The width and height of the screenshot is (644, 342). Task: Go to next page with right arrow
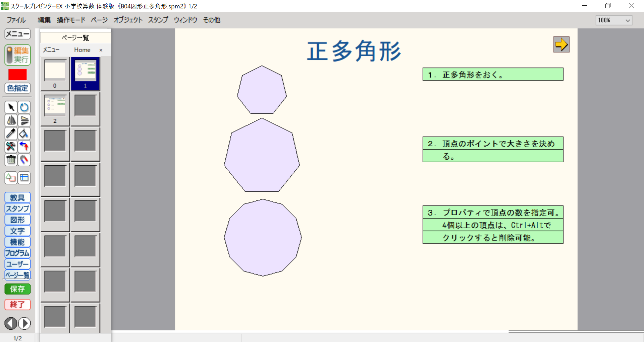24,323
